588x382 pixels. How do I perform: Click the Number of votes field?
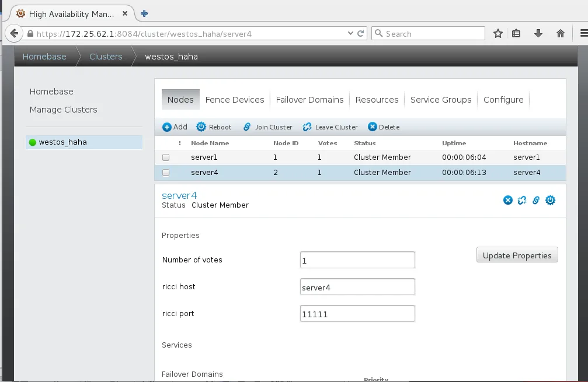coord(357,260)
